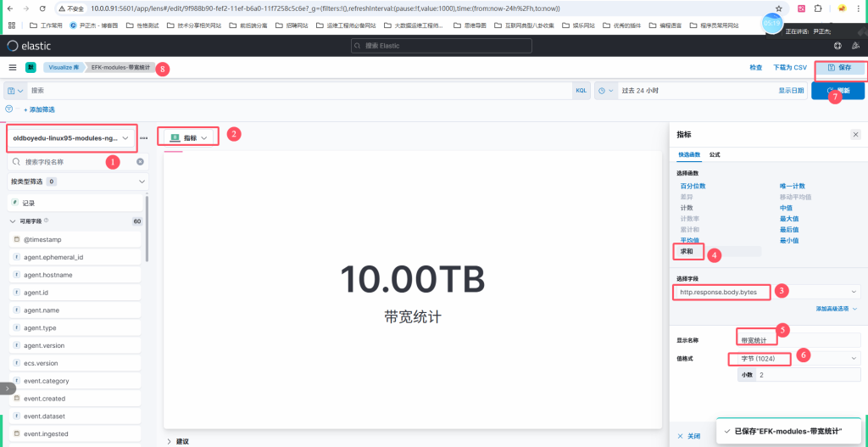Viewport: 868px width, 447px height.
Task: Open the 指标 chart type dropdown
Action: (189, 137)
